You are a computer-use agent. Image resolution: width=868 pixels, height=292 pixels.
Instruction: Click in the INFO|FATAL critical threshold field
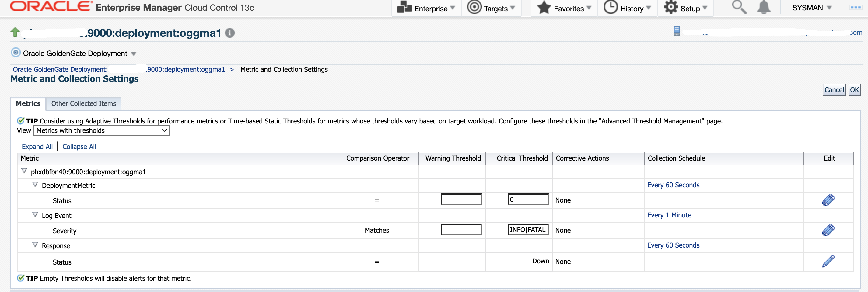click(527, 230)
